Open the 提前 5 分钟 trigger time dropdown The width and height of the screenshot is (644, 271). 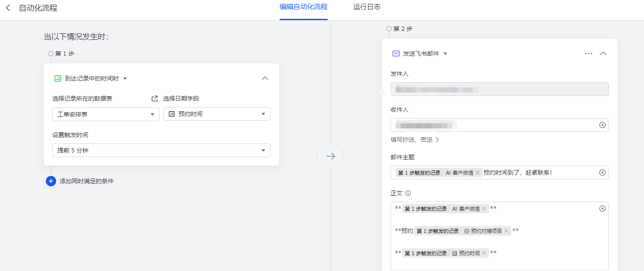[x=161, y=150]
